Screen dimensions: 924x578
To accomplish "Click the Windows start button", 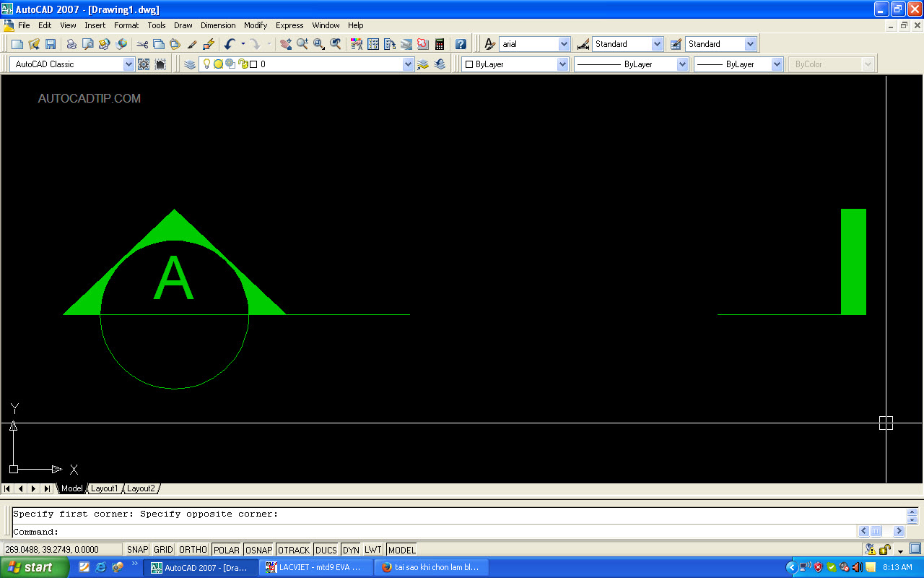I will point(34,567).
